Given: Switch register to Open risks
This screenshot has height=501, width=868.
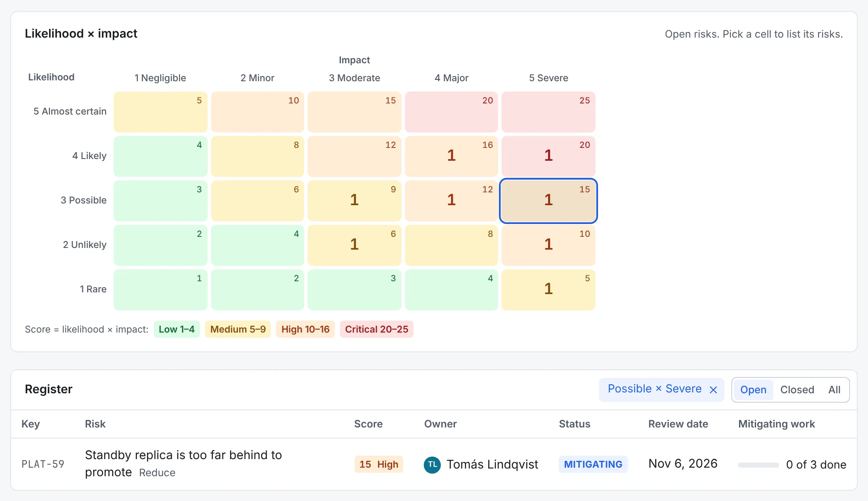Looking at the screenshot, I should 753,390.
